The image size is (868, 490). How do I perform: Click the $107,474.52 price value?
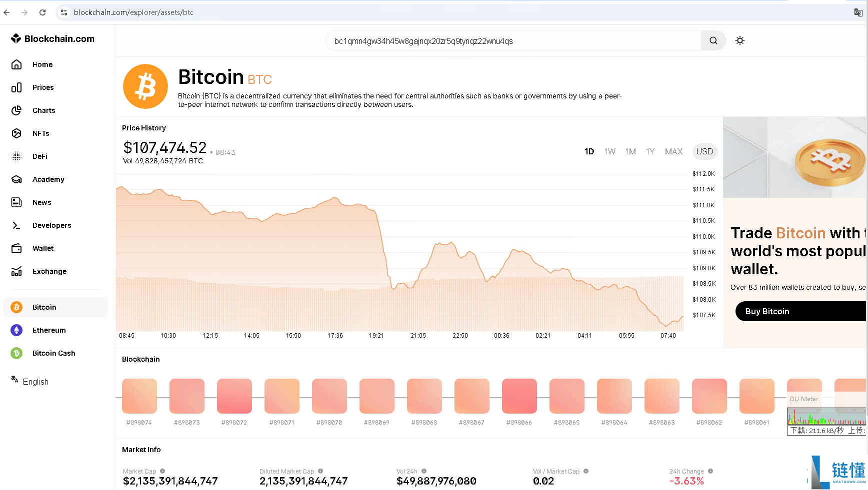(165, 148)
